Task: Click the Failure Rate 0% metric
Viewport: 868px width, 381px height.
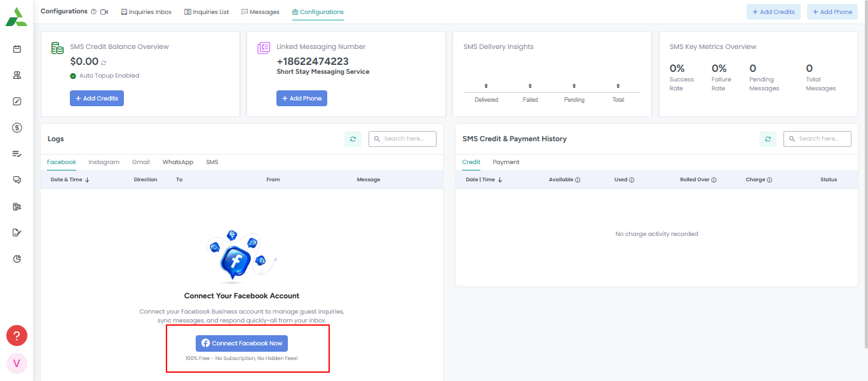Action: [x=721, y=79]
